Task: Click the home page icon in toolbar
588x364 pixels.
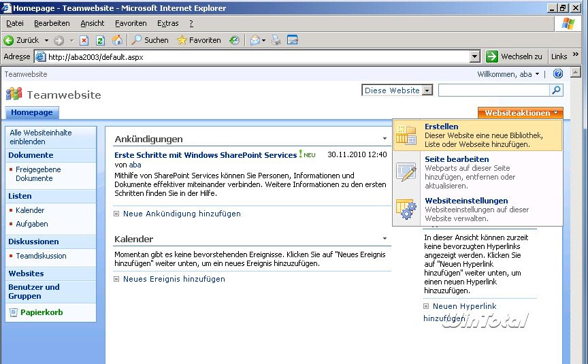Action: (x=117, y=39)
